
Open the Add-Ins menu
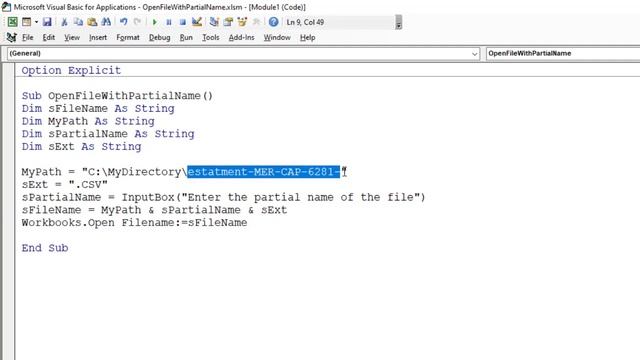click(x=241, y=38)
